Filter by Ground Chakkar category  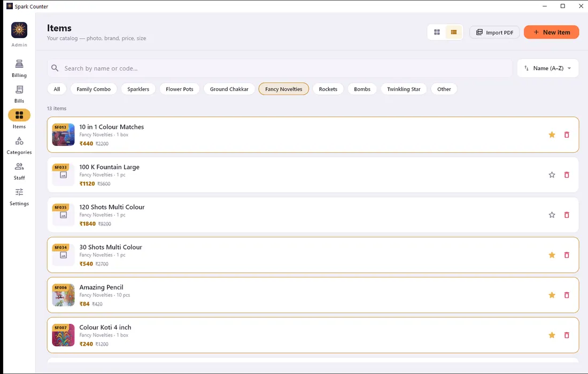coord(229,89)
